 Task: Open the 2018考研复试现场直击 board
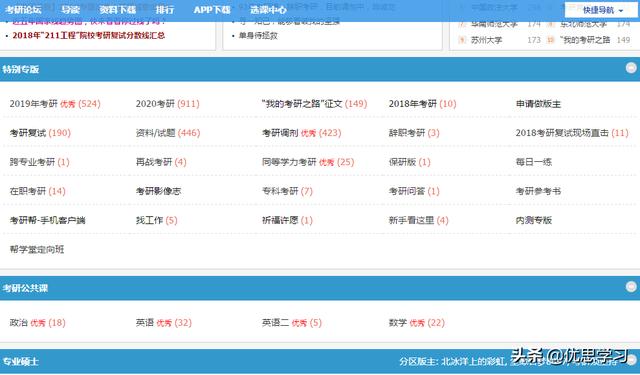(562, 133)
